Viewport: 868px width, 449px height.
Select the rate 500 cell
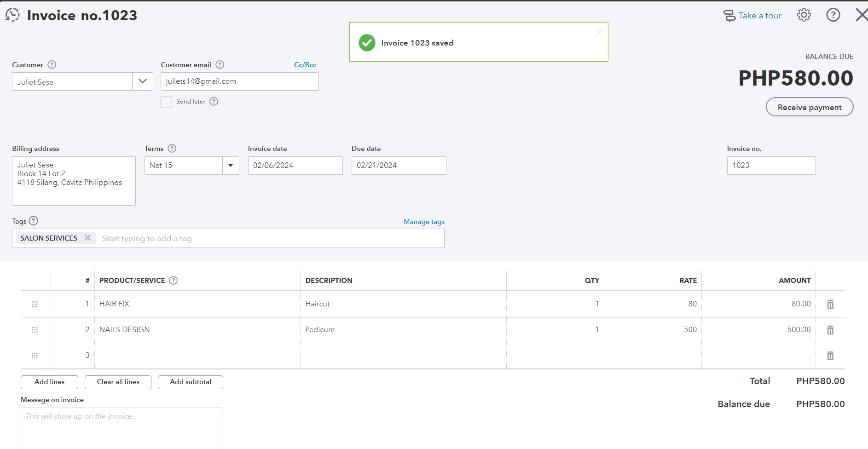pos(653,330)
